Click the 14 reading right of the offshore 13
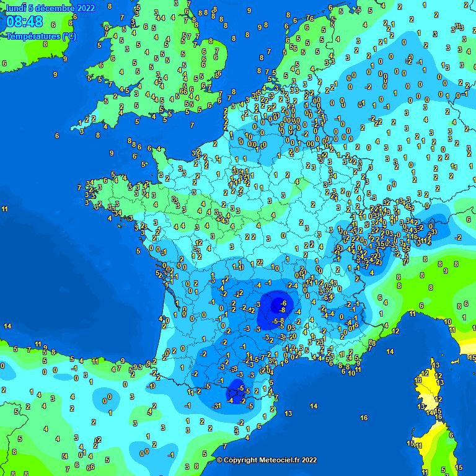The width and height of the screenshot is (476, 476). [x=314, y=407]
